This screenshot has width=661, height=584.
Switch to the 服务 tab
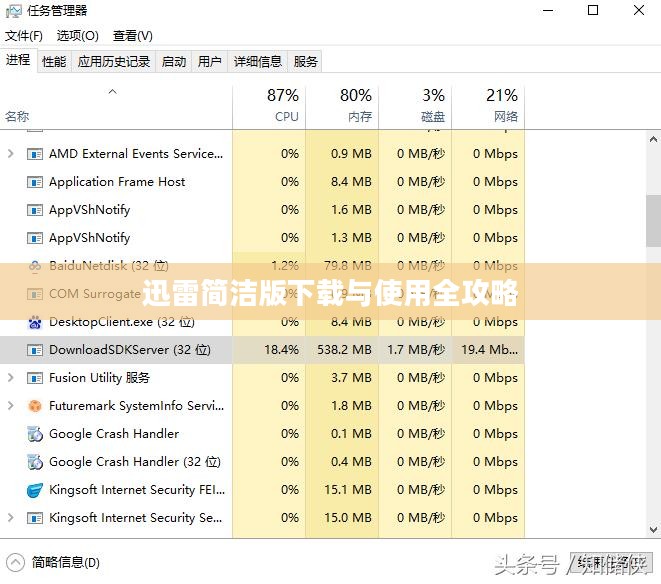(305, 62)
